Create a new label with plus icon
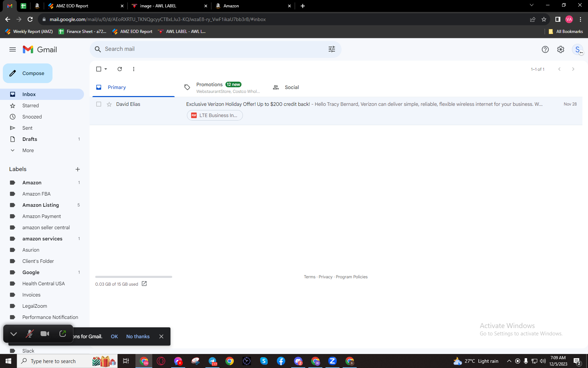Screen dimensions: 588x368 click(x=78, y=169)
